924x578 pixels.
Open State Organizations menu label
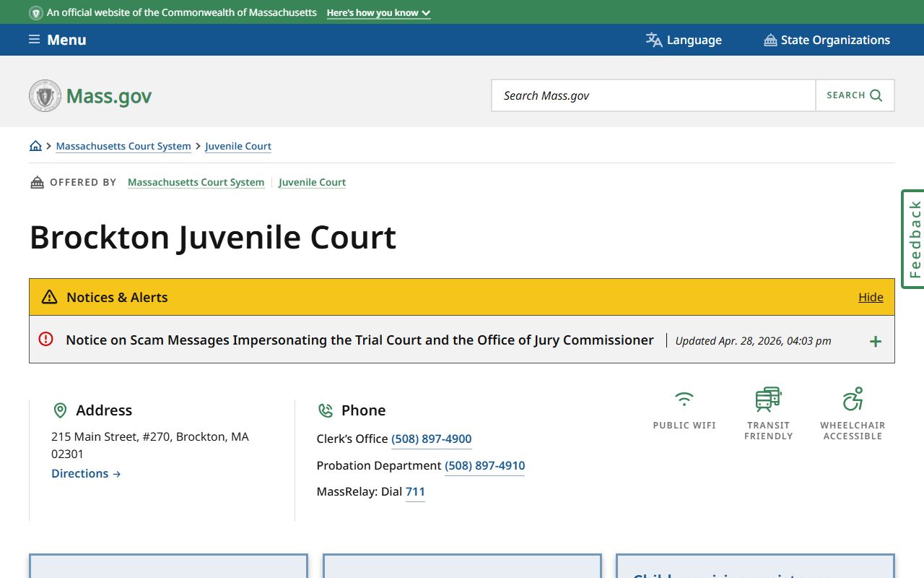pos(835,40)
